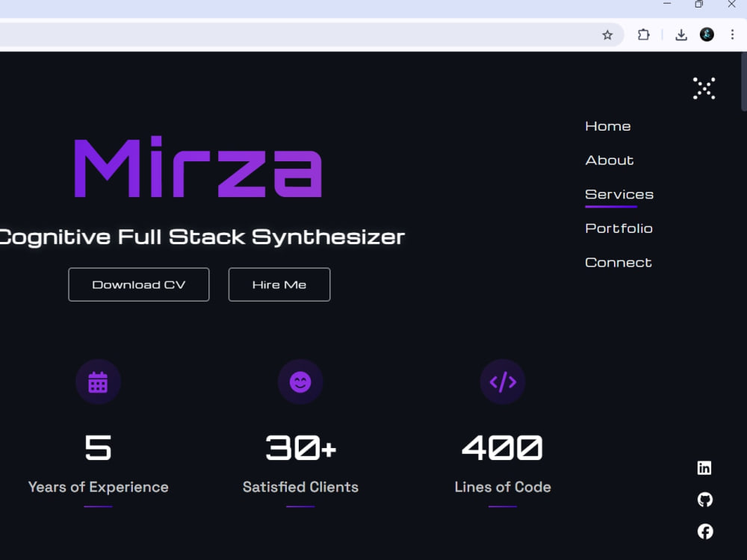Click the Hire Me button
This screenshot has height=560, width=747.
(x=279, y=284)
